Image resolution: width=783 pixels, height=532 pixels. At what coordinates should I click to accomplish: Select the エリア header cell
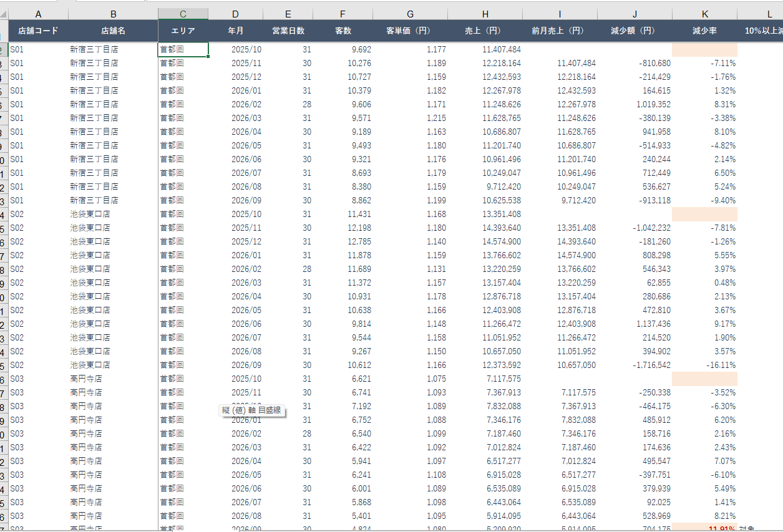[x=183, y=31]
